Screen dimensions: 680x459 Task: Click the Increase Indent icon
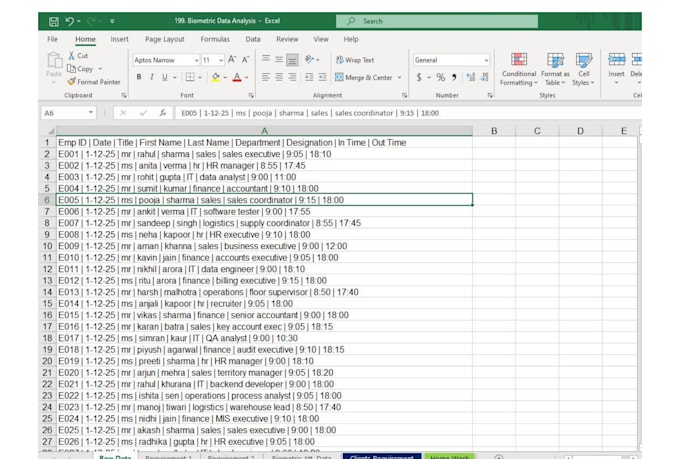[x=322, y=77]
